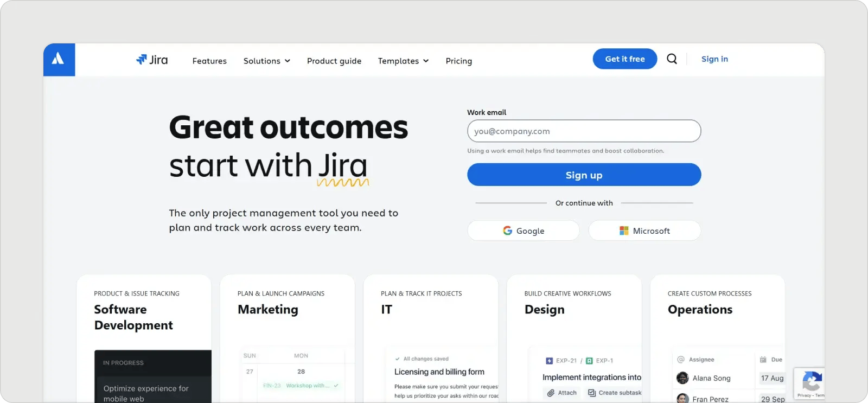Click the '28' calendar date
The height and width of the screenshot is (403, 868).
[x=301, y=372]
